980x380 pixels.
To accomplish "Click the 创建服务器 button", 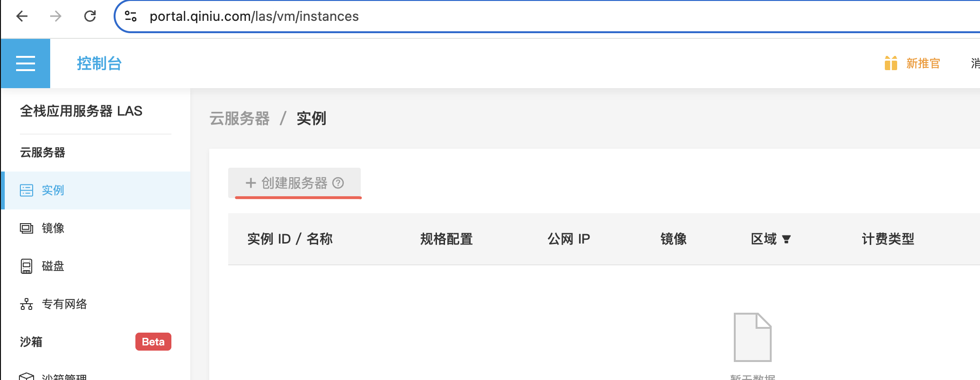I will pyautogui.click(x=294, y=183).
